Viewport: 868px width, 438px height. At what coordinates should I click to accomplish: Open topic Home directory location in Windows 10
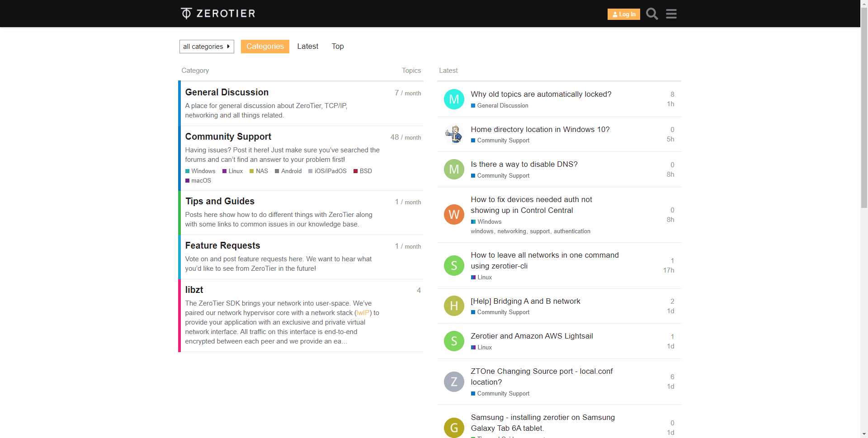click(540, 129)
